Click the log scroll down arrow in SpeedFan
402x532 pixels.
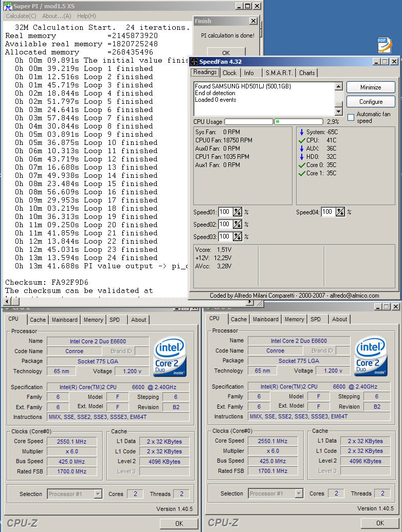coord(338,112)
